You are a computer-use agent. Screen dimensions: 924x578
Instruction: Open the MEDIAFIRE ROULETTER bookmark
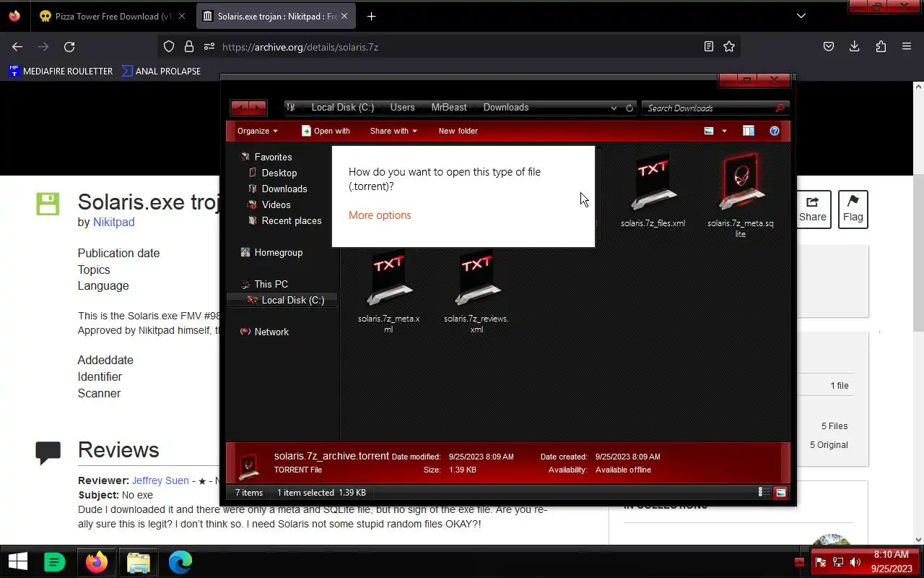pos(61,71)
